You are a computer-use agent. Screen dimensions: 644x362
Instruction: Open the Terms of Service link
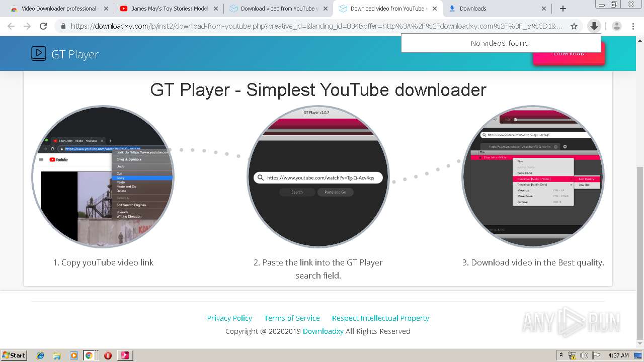pyautogui.click(x=292, y=318)
